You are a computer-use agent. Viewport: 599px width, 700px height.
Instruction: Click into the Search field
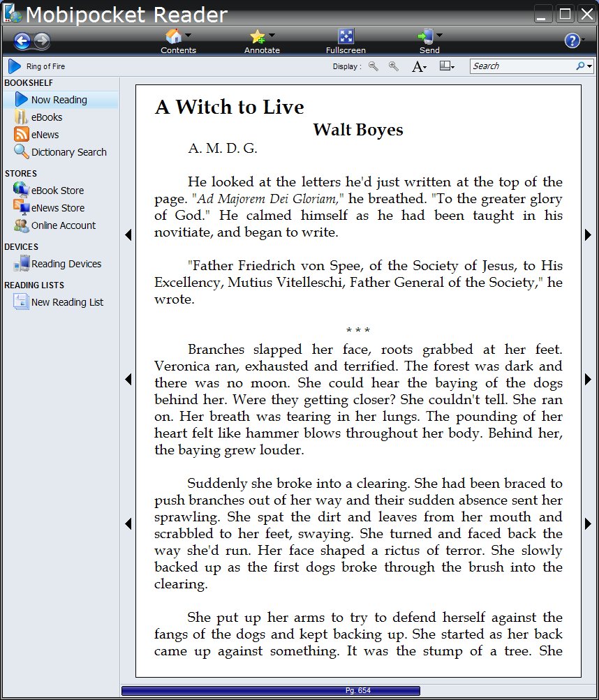click(x=523, y=66)
